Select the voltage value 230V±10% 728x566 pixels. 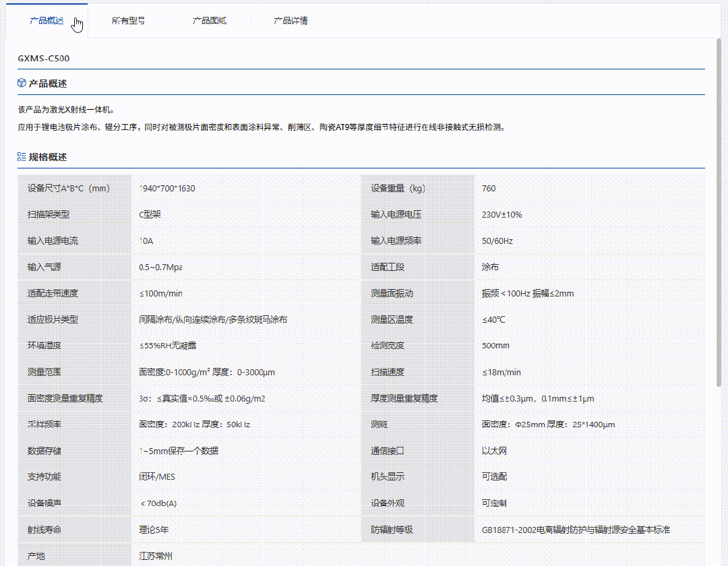(502, 215)
